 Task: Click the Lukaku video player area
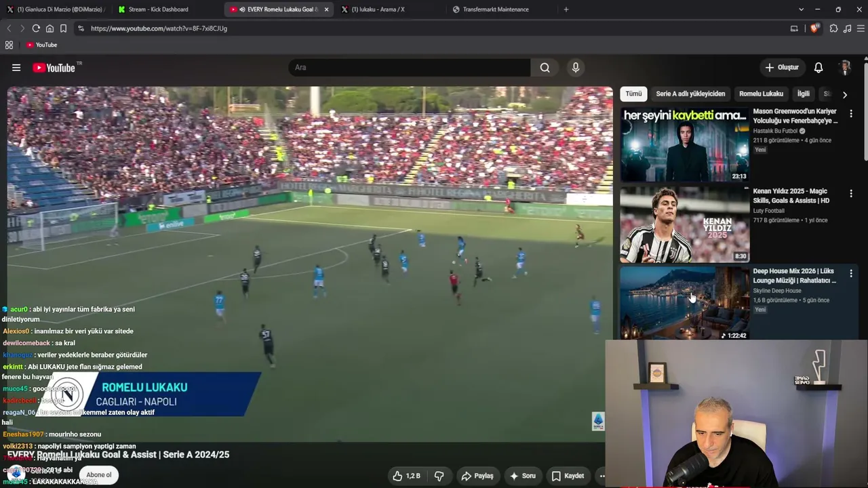310,264
